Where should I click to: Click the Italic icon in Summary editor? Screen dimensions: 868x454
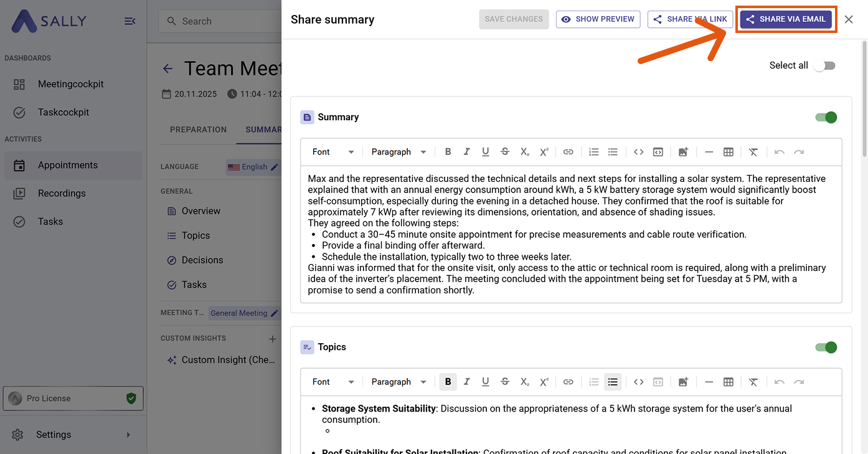pos(466,152)
